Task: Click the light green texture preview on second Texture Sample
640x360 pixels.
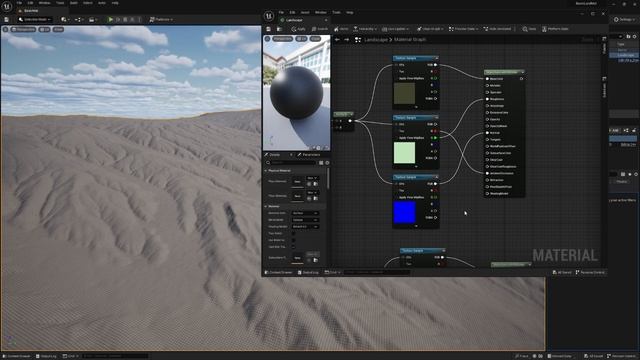Action: [404, 153]
